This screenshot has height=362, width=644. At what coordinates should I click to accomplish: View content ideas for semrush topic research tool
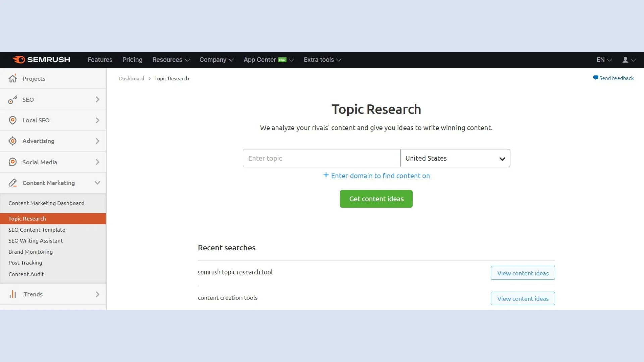click(523, 273)
